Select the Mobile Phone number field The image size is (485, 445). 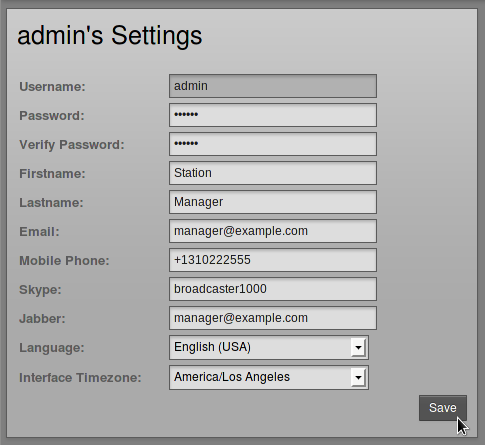coord(273,260)
